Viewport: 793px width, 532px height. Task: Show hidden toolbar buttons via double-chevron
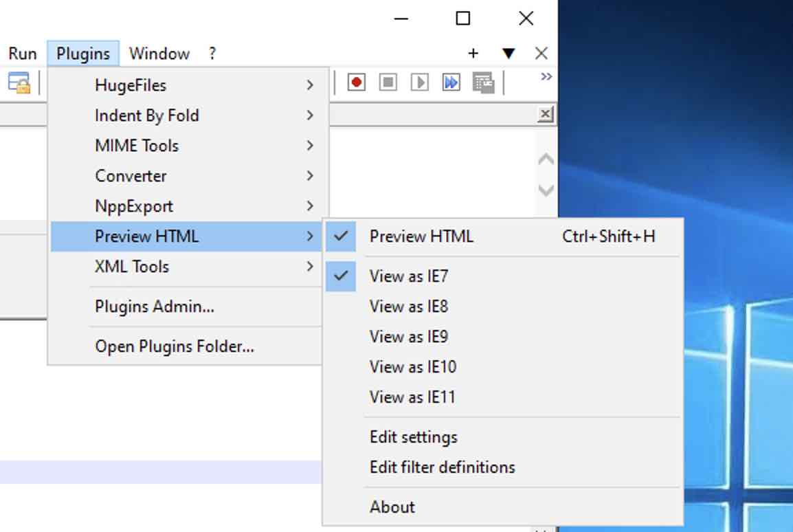click(546, 77)
